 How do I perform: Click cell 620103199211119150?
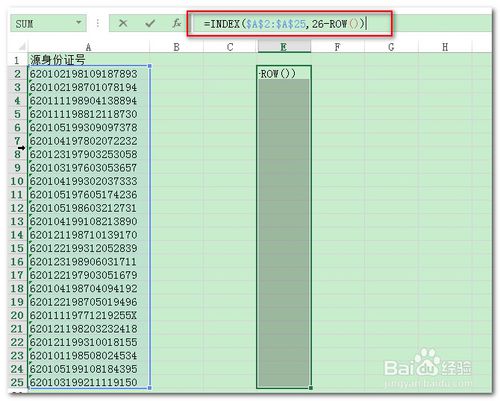pyautogui.click(x=89, y=382)
